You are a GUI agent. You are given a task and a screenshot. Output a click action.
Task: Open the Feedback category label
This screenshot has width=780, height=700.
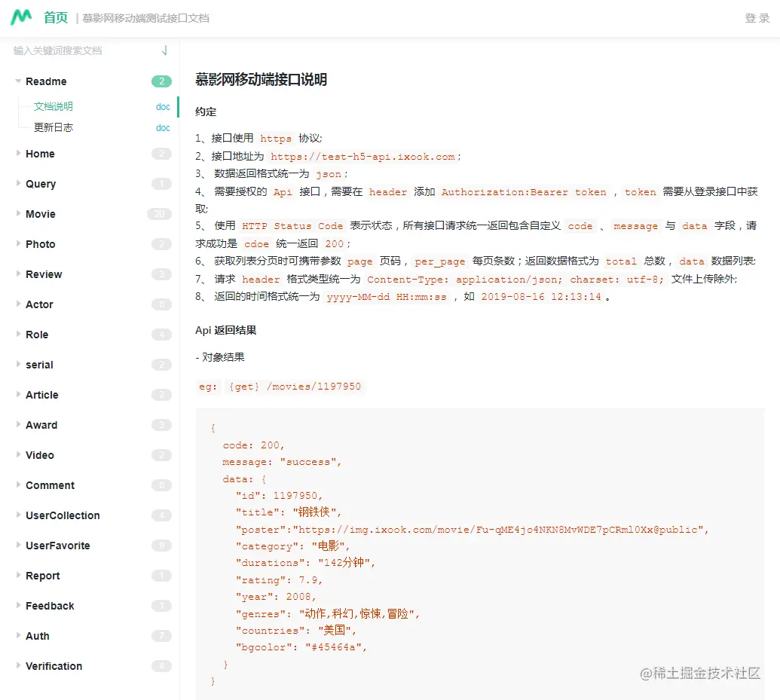[x=50, y=606]
